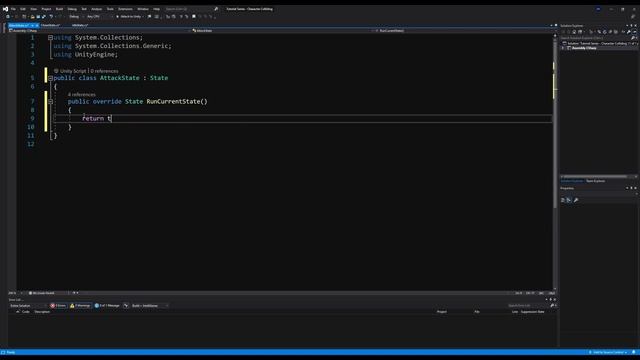Image resolution: width=640 pixels, height=360 pixels.
Task: Open the Build menu
Action: point(59,9)
